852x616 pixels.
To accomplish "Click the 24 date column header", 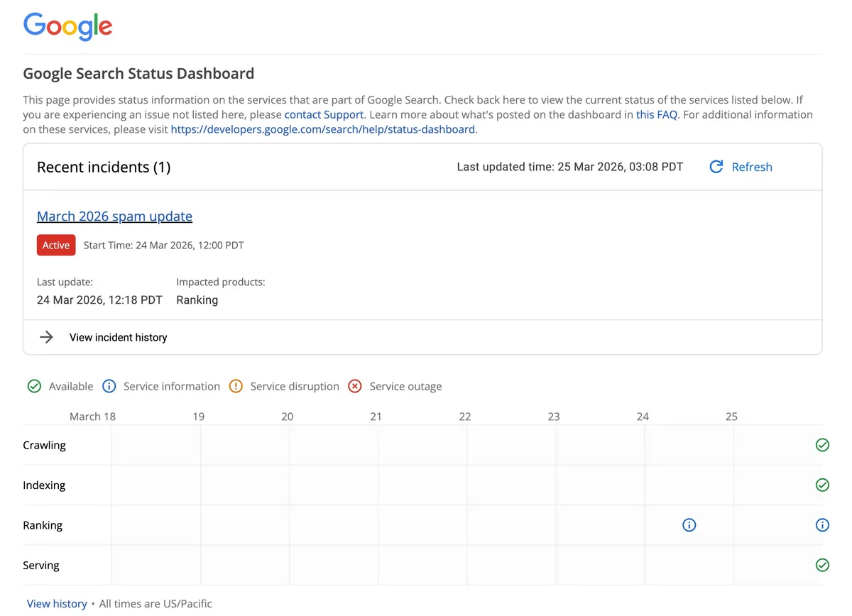I will (x=643, y=417).
